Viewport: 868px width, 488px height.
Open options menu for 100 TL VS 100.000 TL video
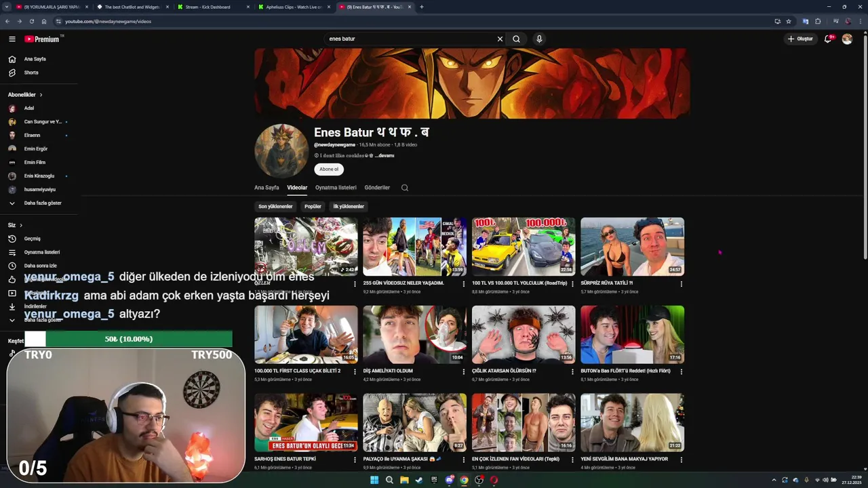pyautogui.click(x=572, y=284)
